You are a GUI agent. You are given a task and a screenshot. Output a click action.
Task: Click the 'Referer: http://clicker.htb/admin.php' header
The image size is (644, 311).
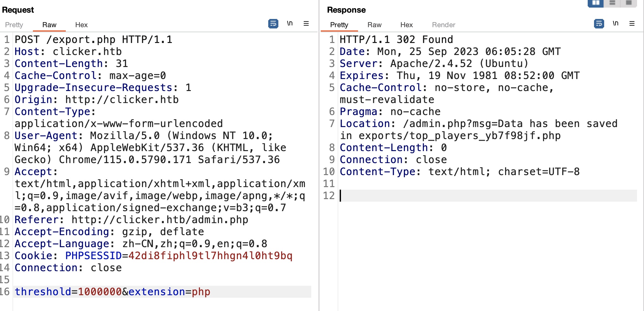coord(131,220)
